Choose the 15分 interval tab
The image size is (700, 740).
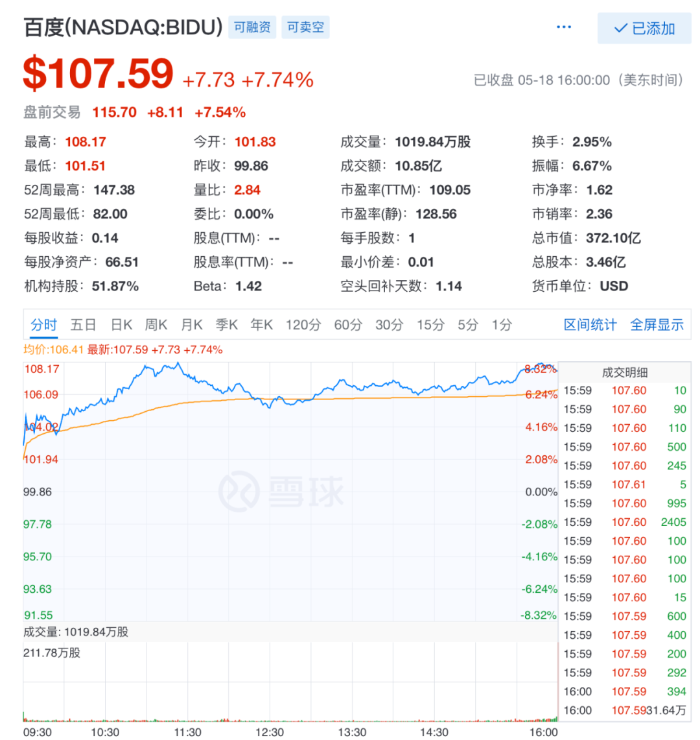tap(430, 325)
